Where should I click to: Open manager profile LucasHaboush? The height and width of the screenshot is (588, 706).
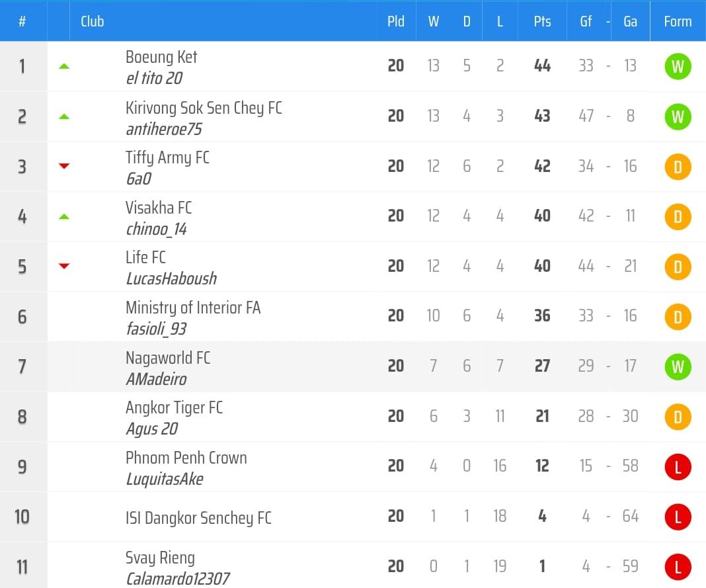[171, 278]
